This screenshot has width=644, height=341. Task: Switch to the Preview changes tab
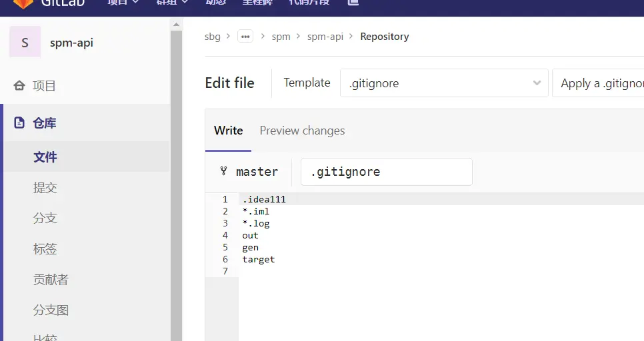(x=302, y=131)
